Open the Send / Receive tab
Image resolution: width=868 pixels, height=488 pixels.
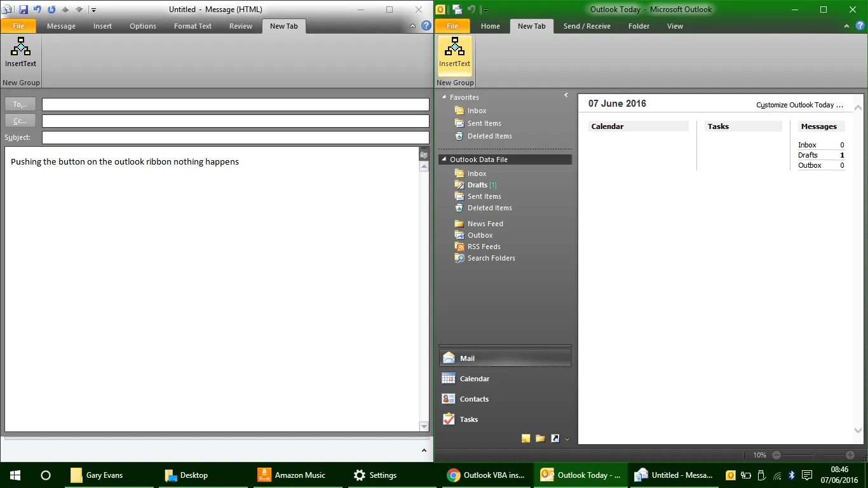coord(587,26)
